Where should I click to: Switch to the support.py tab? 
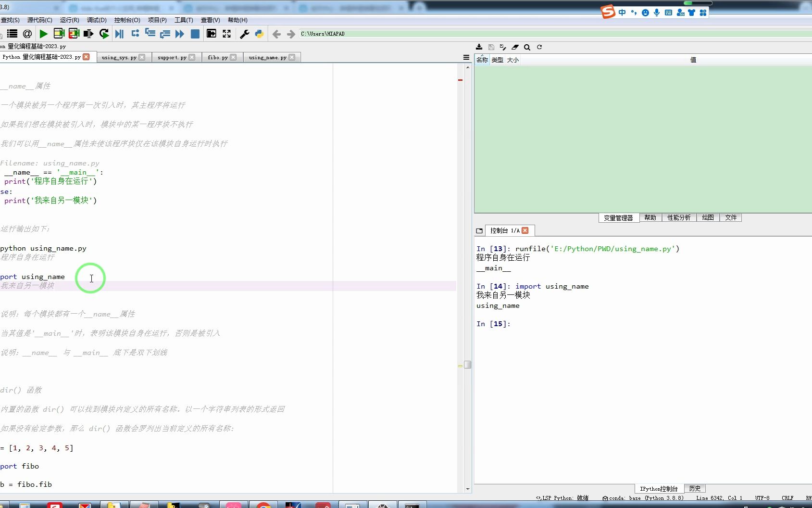pos(172,57)
